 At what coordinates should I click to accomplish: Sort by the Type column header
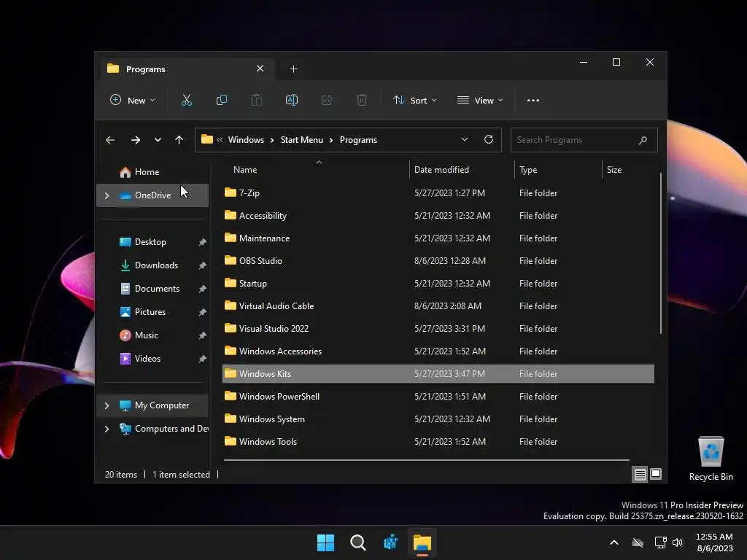(x=528, y=169)
